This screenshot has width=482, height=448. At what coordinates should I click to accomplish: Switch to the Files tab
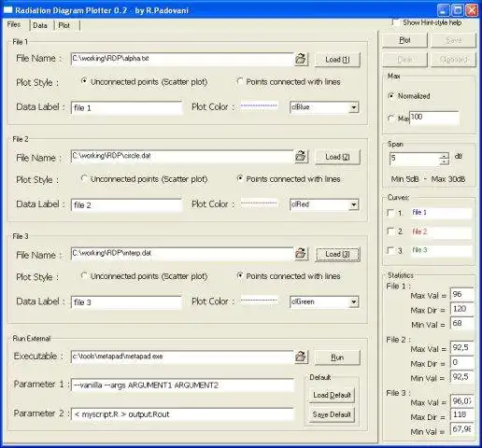[x=14, y=24]
